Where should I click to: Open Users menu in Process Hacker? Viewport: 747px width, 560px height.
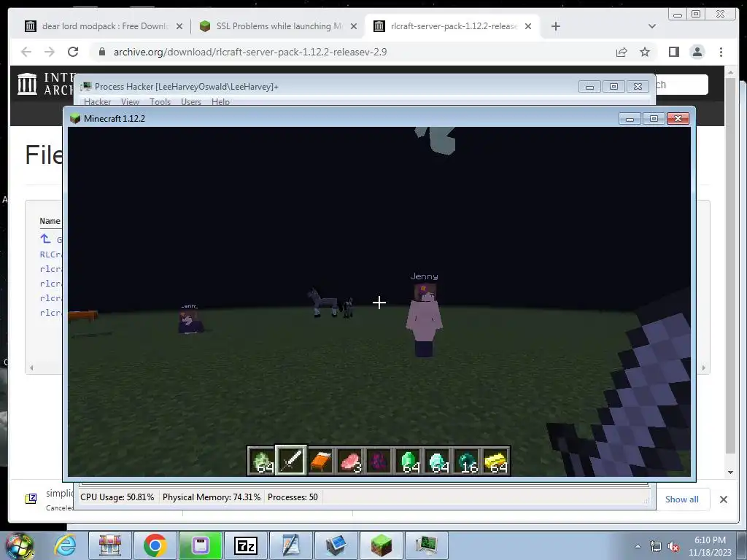191,101
